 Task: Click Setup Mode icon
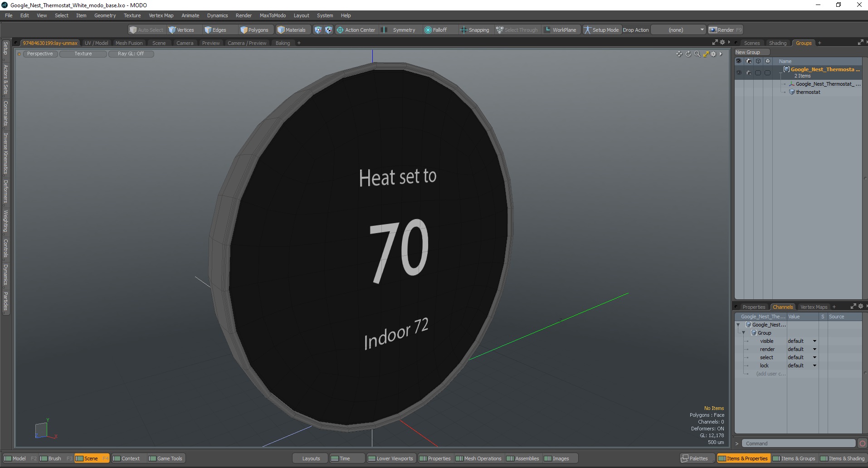[x=588, y=30]
